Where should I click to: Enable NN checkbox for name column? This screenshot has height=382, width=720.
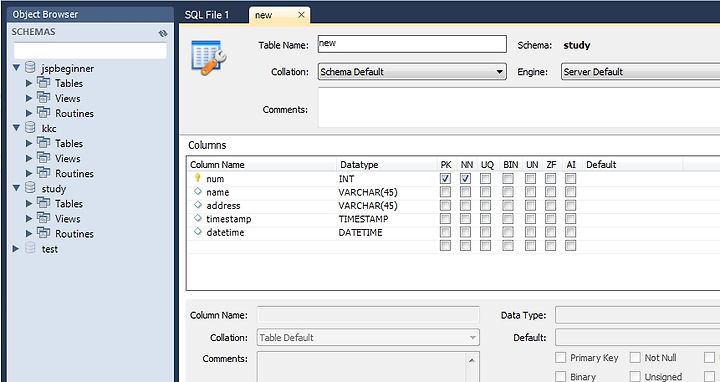click(x=465, y=192)
